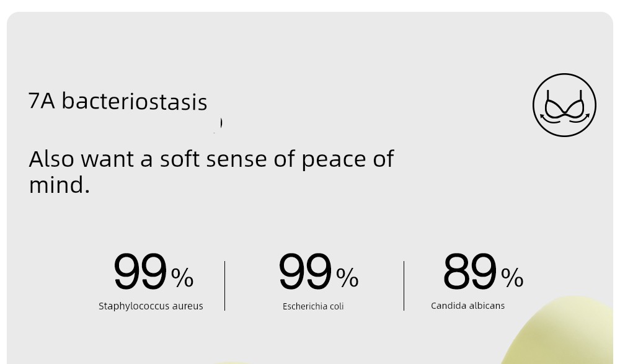The image size is (620, 364).
Task: Click the percent sign above Staphylococcus aureus
Action: (182, 277)
